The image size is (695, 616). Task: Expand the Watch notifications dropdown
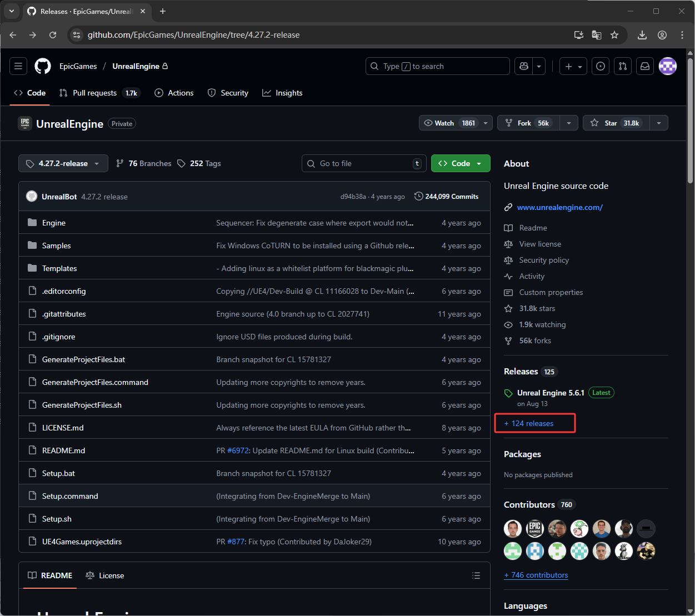tap(486, 123)
